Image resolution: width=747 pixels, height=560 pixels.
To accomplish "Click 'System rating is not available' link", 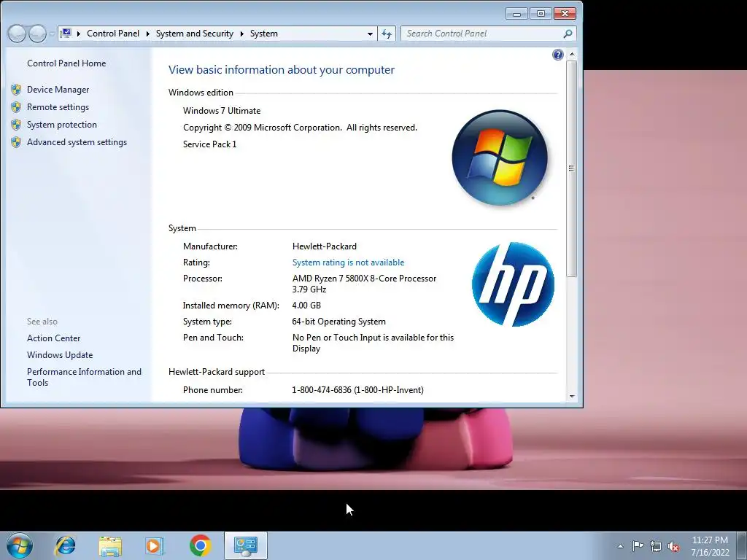I will coord(348,262).
